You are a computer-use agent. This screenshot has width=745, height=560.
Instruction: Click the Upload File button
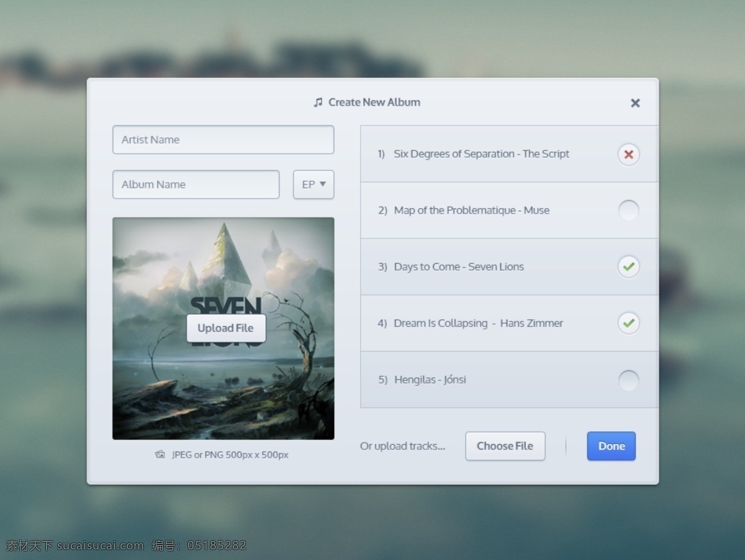pyautogui.click(x=226, y=328)
